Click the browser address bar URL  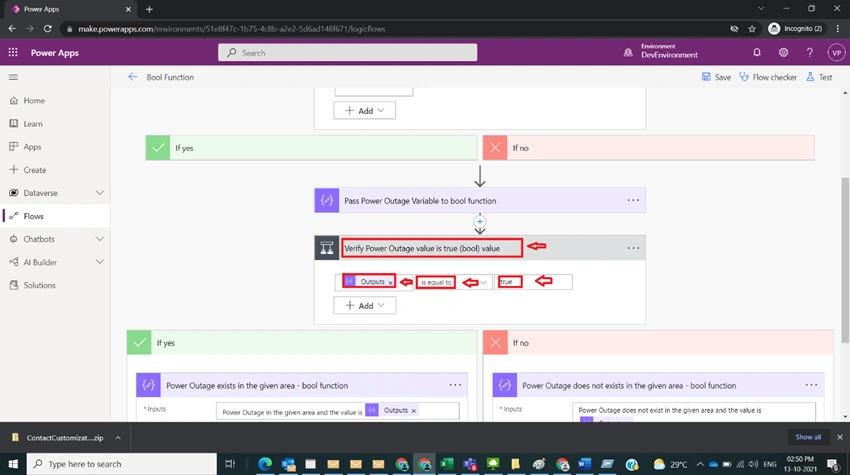click(231, 29)
